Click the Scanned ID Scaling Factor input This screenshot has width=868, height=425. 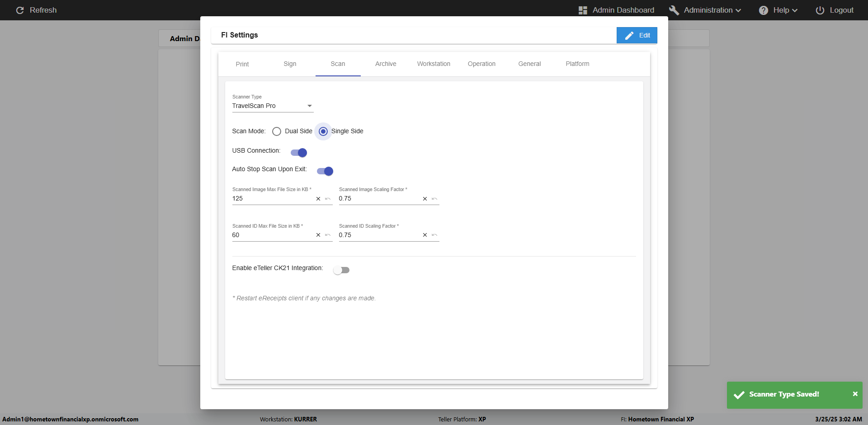377,235
